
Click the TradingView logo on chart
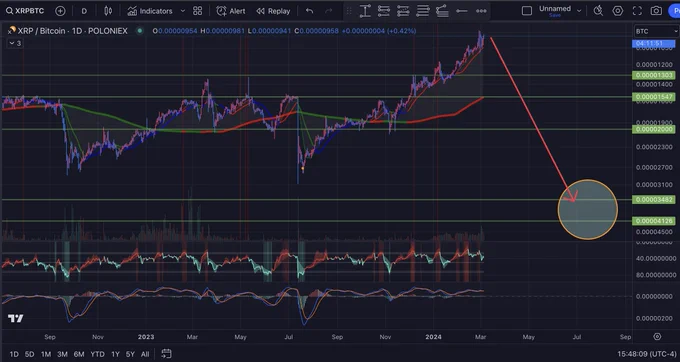16,319
